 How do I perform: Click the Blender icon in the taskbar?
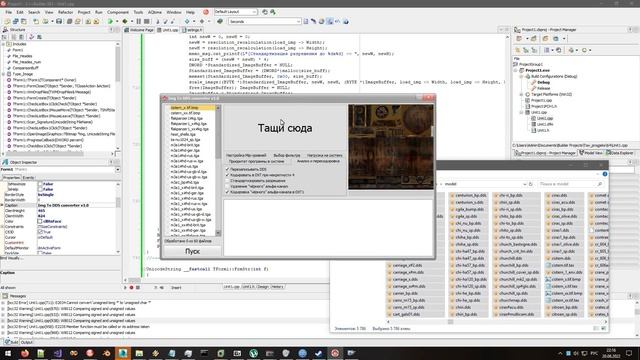pyautogui.click(x=107, y=353)
